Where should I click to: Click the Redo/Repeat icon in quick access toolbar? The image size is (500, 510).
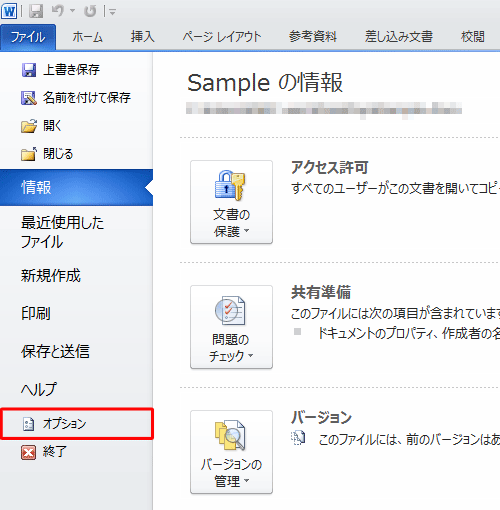click(90, 11)
